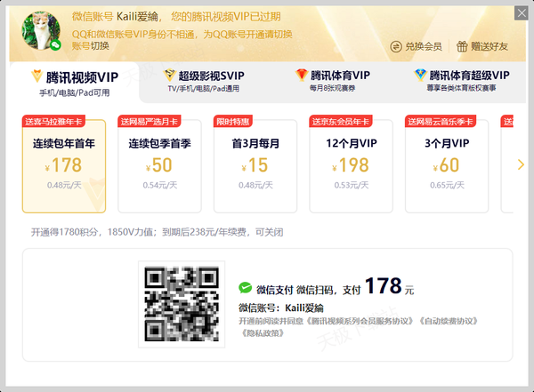Click the 超级影视SVIP badge icon
Screen dimensions: 534x392
[x=169, y=76]
